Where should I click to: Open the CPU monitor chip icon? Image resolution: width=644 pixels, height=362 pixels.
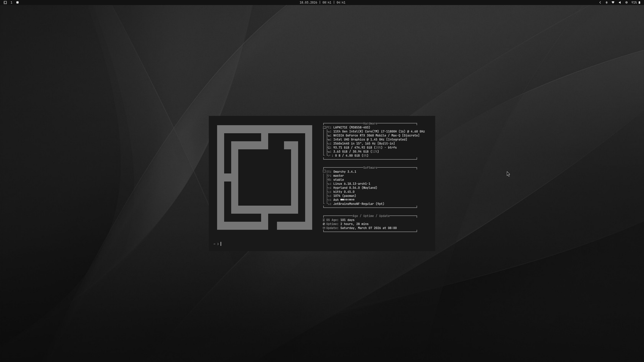point(626,3)
